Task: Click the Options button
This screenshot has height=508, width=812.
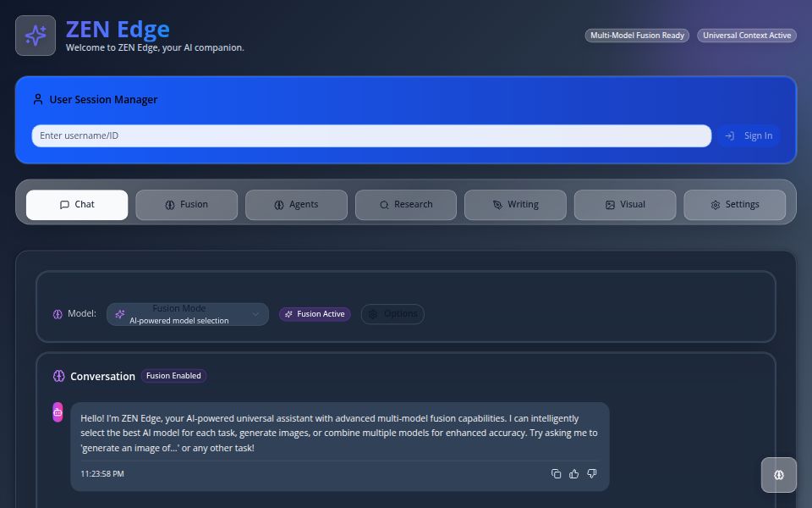Action: point(392,314)
